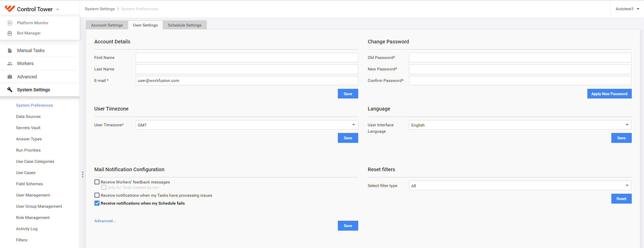Screen dimensions: 644x248
Task: Click the Control Tower logo icon
Action: [x=10, y=9]
